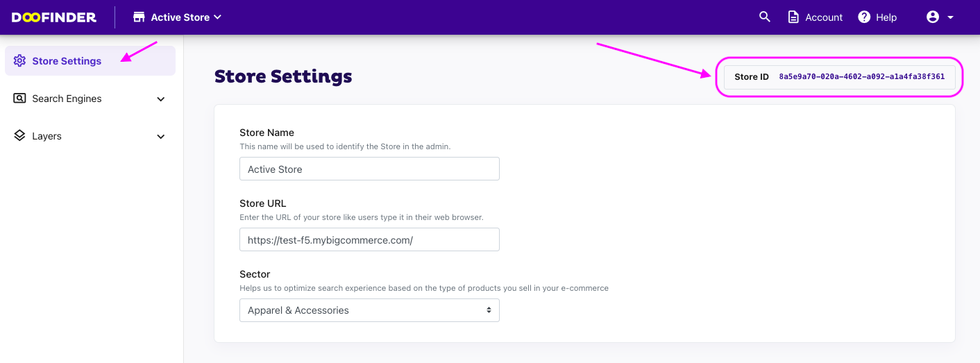Screen dimensions: 980x363
Task: Select Store Settings in the sidebar
Action: click(x=90, y=61)
